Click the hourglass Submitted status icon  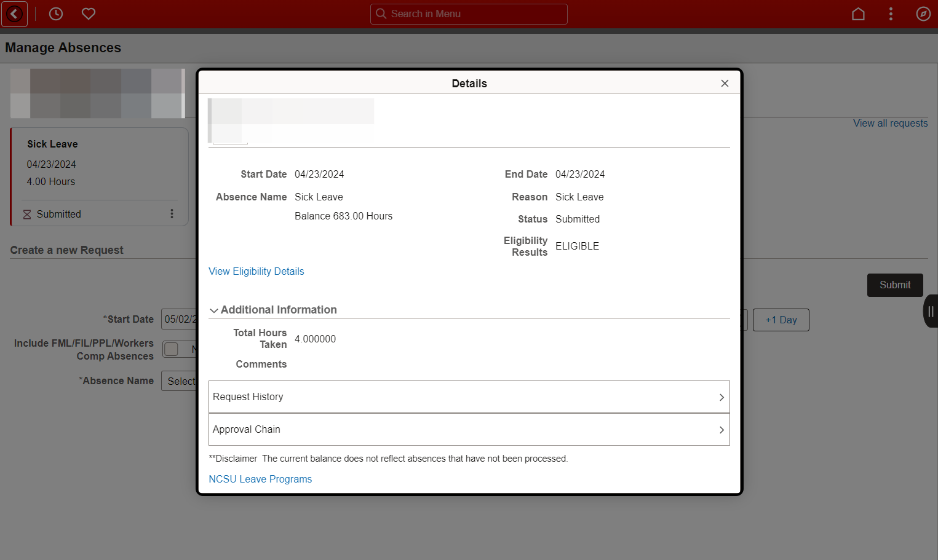pyautogui.click(x=27, y=215)
